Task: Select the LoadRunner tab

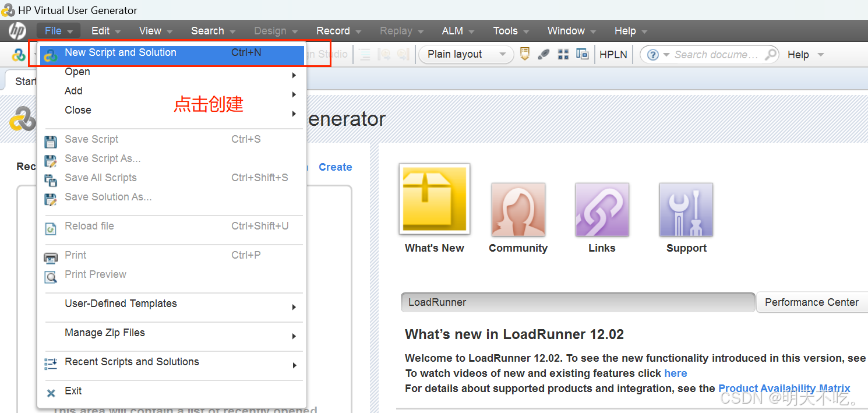Action: point(578,302)
